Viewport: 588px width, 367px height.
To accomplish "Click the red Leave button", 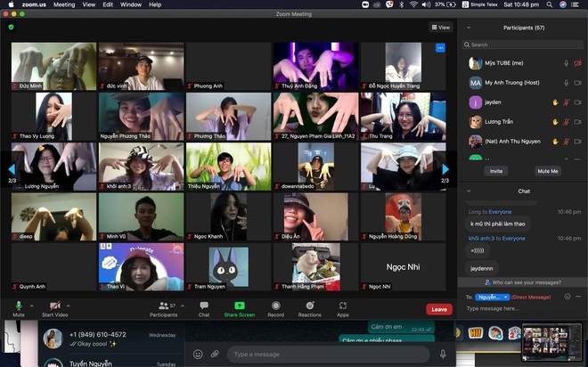I will tap(439, 309).
